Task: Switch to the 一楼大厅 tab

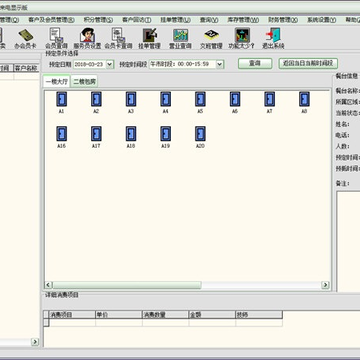Action: click(56, 82)
